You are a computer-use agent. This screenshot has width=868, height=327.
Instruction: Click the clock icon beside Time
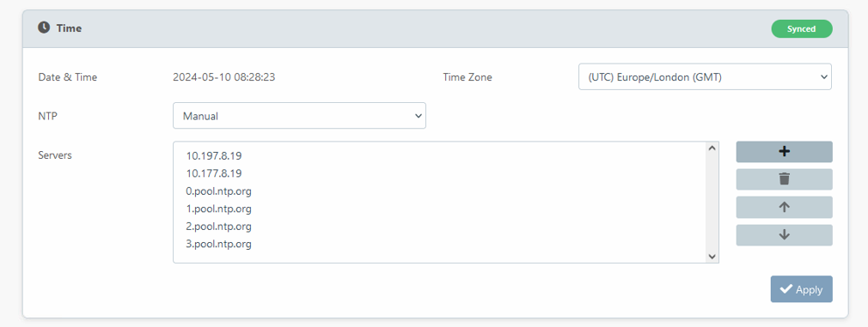pos(44,27)
